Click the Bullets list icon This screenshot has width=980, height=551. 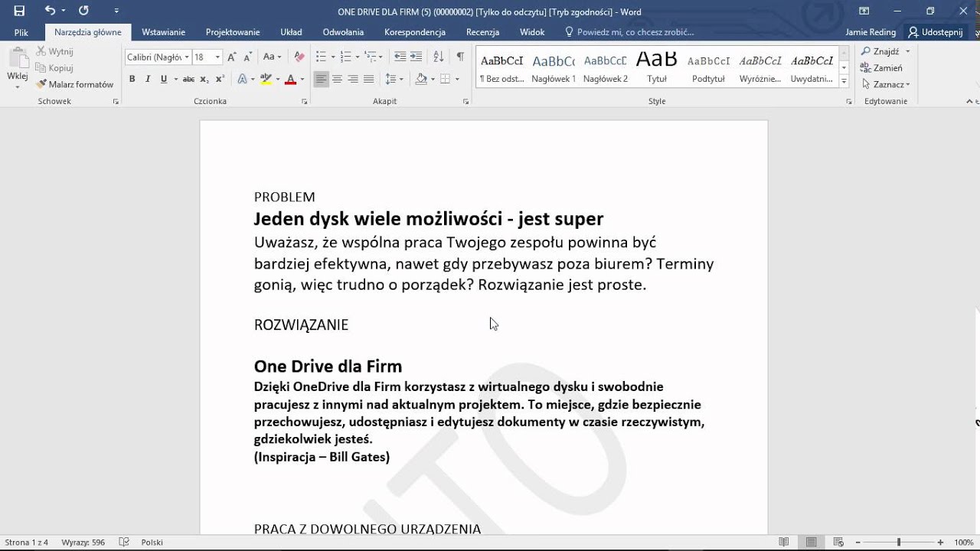321,57
